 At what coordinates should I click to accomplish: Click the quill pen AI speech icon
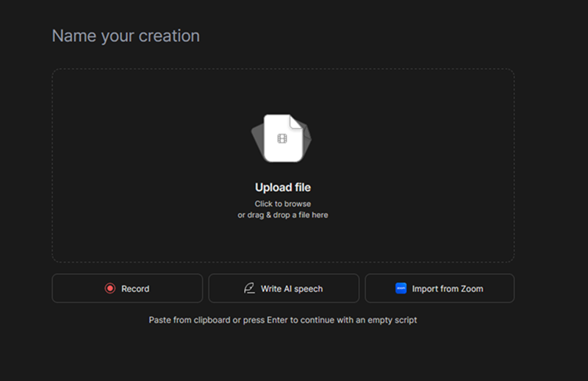click(249, 288)
